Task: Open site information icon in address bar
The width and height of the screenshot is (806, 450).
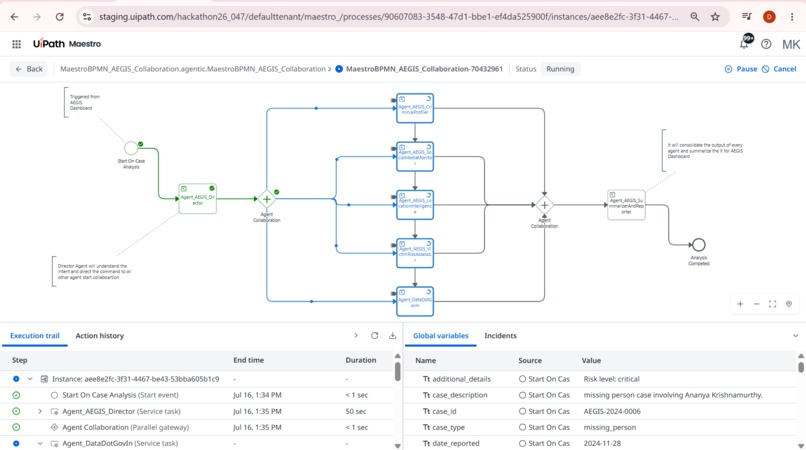Action: tap(87, 17)
